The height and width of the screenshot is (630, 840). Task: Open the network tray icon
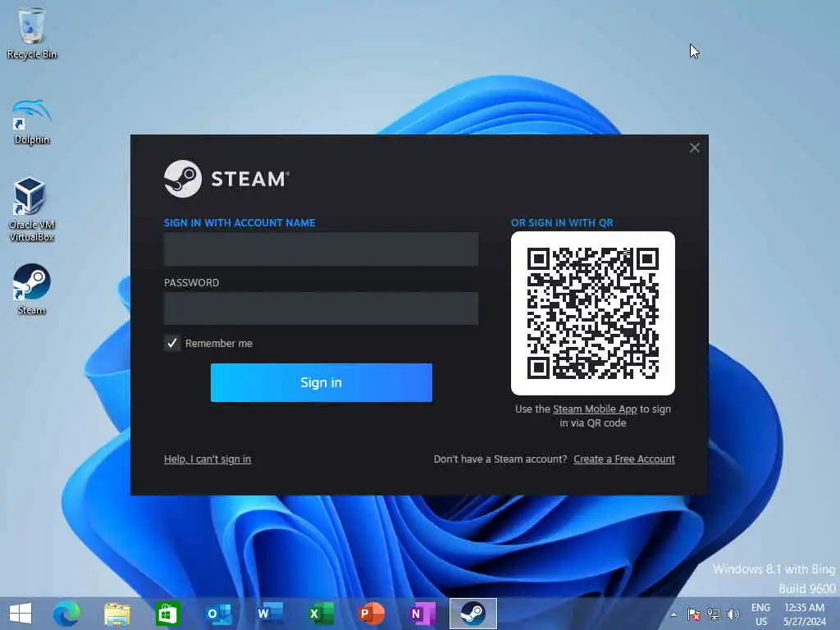coord(713,614)
